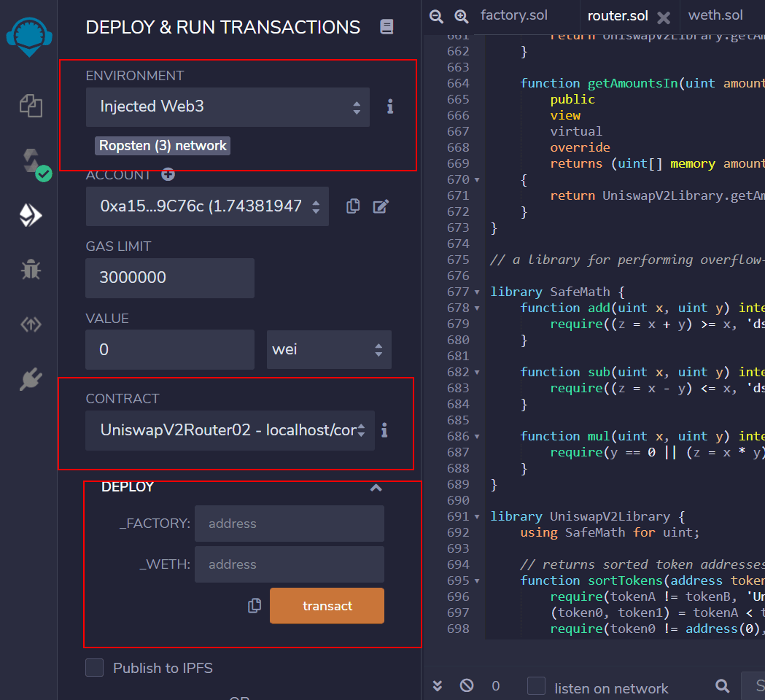The image size is (765, 700).
Task: Open the Deploy & run transactions icon
Action: pos(31,215)
